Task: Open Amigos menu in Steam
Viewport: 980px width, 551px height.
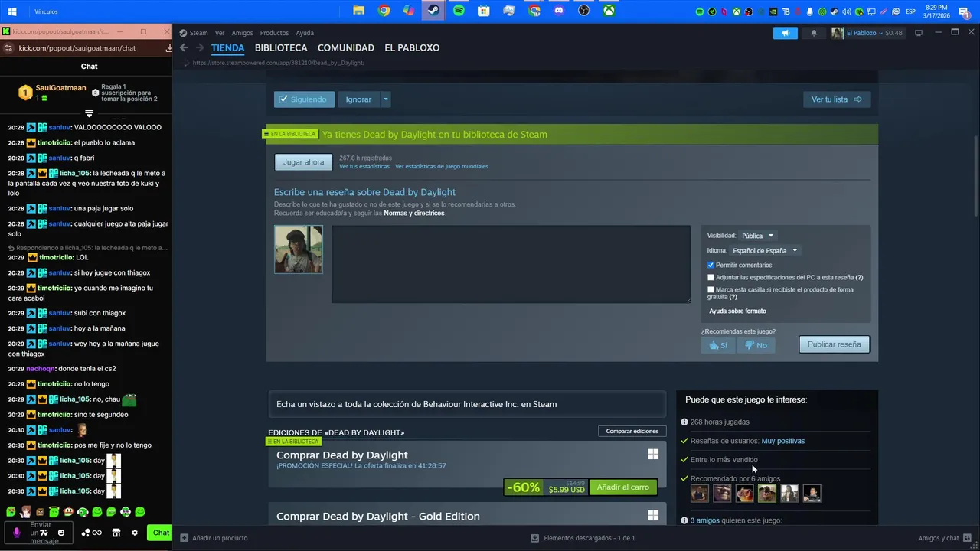Action: (242, 33)
